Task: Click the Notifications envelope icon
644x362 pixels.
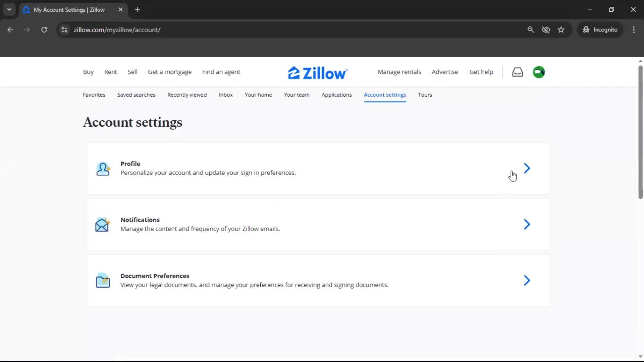Action: point(102,225)
